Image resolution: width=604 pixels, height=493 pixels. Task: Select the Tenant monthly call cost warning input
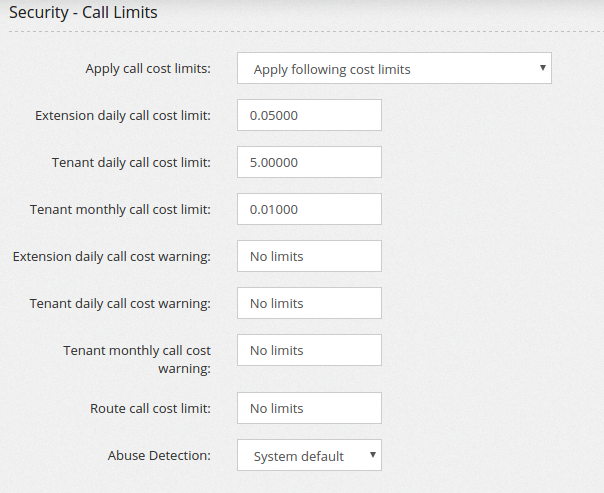point(309,350)
